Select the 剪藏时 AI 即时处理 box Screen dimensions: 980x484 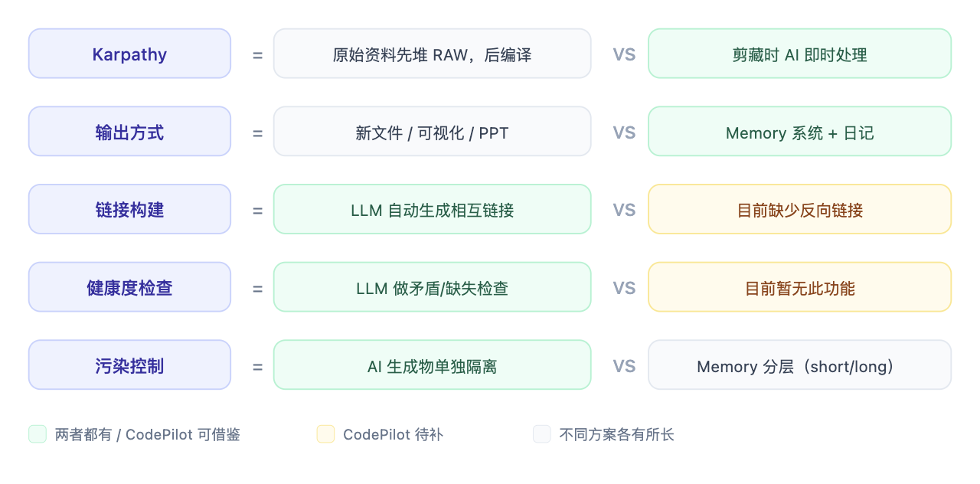[x=799, y=54]
